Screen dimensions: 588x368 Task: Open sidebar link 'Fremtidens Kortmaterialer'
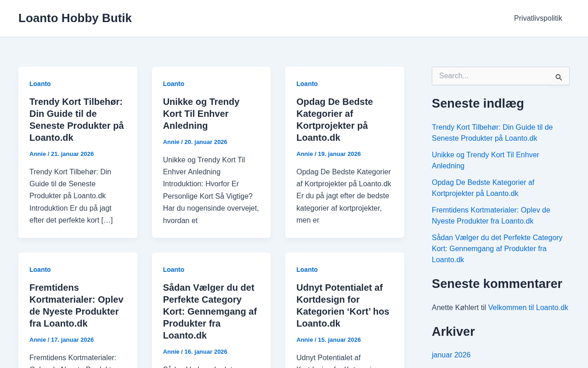point(491,215)
